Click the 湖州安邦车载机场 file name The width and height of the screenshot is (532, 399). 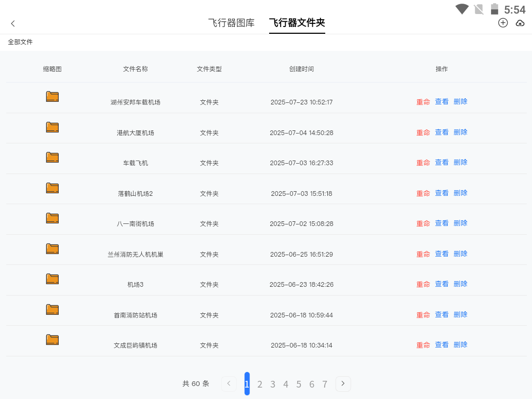pyautogui.click(x=136, y=102)
